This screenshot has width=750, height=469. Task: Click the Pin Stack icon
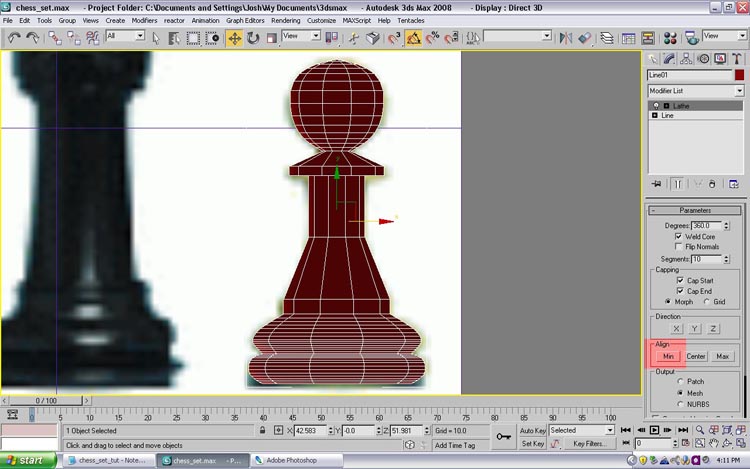(656, 184)
